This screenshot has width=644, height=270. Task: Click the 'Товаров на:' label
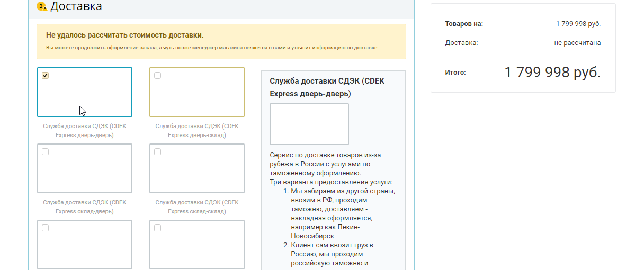click(464, 24)
